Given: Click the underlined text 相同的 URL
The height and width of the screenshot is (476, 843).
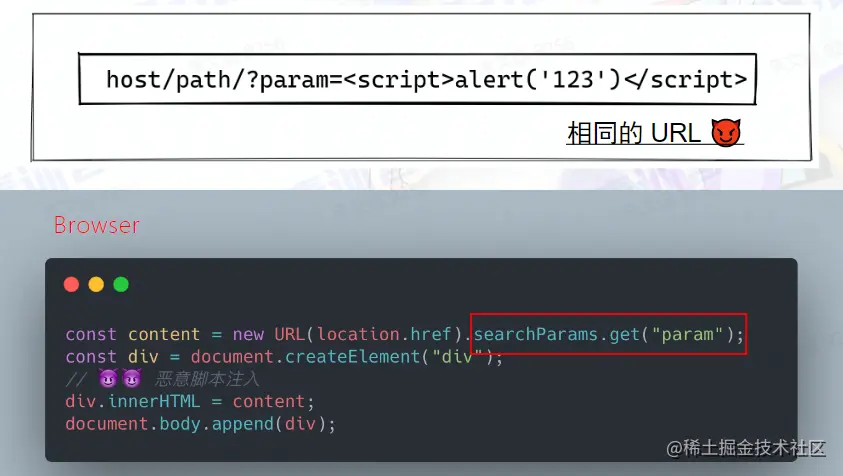Looking at the screenshot, I should pyautogui.click(x=634, y=133).
